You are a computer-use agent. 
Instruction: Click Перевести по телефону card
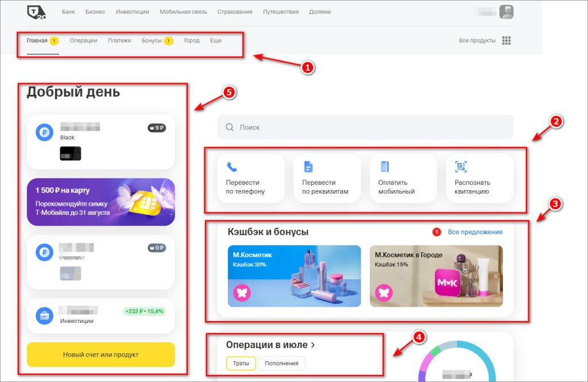click(x=251, y=178)
